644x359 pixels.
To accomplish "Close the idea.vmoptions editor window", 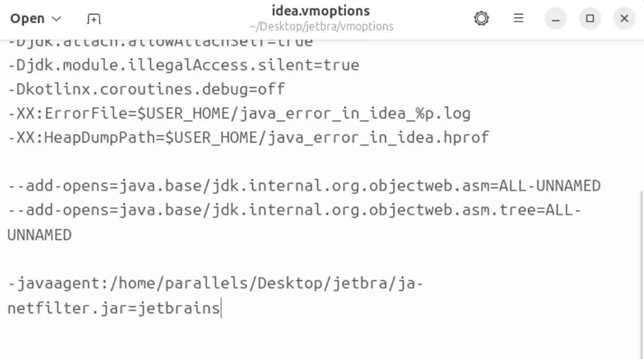I will [x=624, y=18].
